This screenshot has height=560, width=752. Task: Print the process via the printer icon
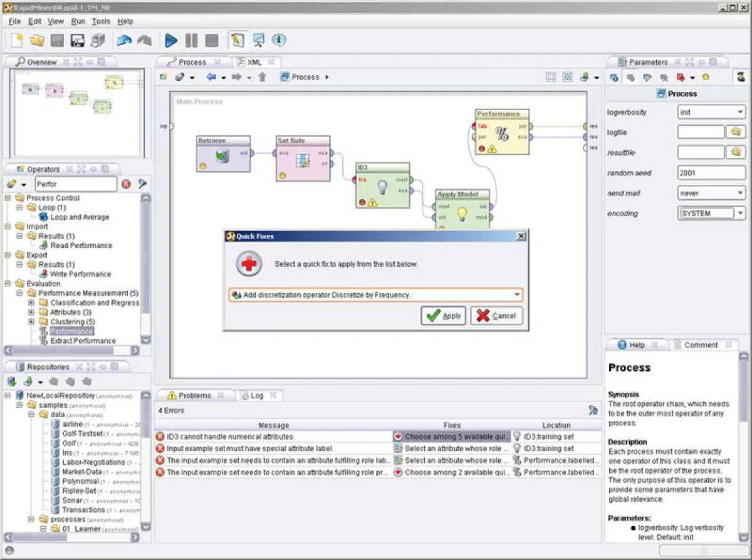tap(98, 40)
